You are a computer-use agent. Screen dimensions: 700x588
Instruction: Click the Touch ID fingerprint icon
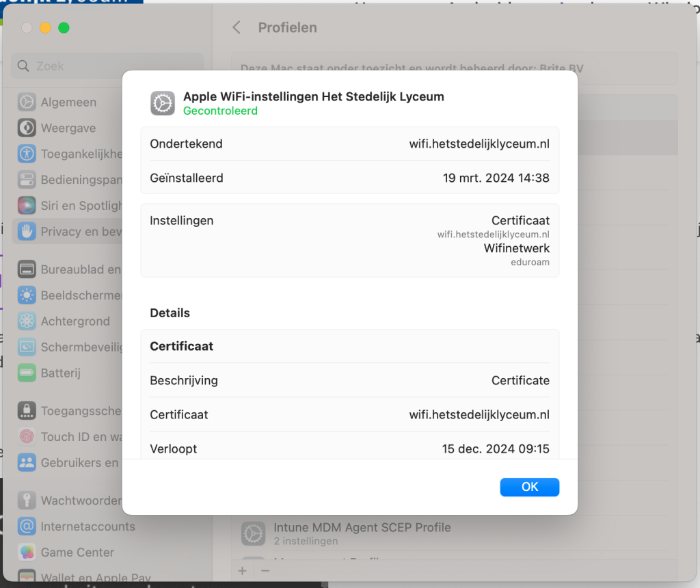tap(27, 437)
